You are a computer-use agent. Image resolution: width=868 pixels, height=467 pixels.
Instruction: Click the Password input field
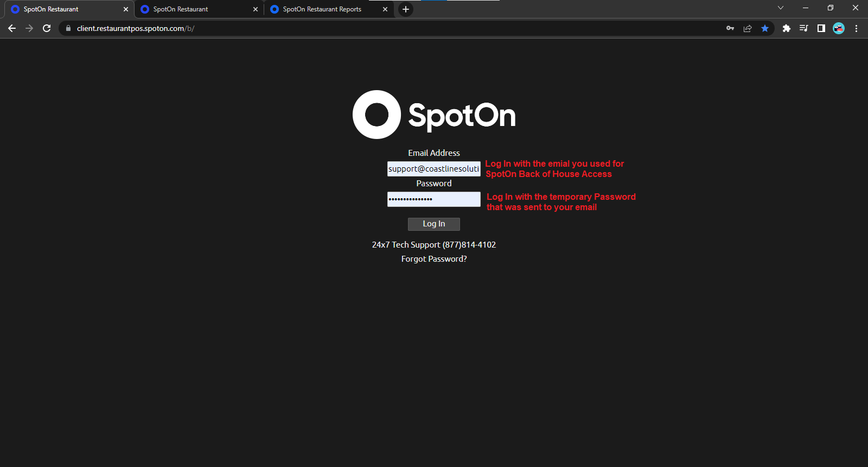[x=434, y=199]
